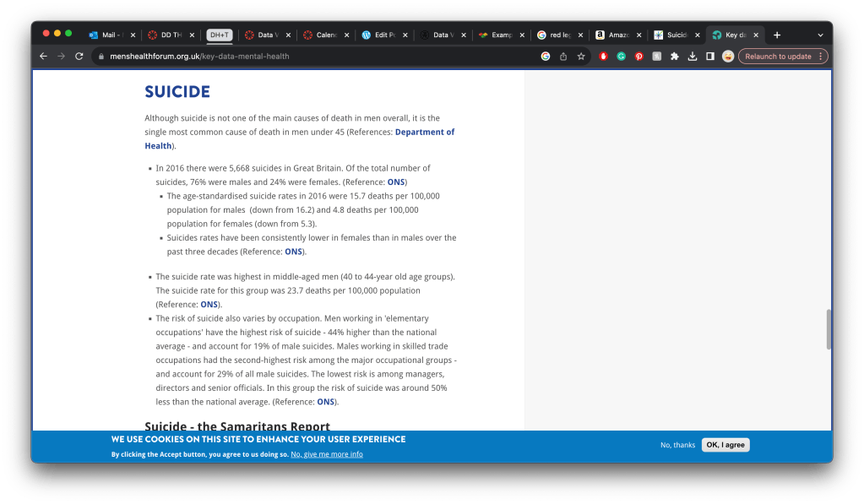Click the bookmark star icon in address bar
This screenshot has height=504, width=864.
[581, 57]
